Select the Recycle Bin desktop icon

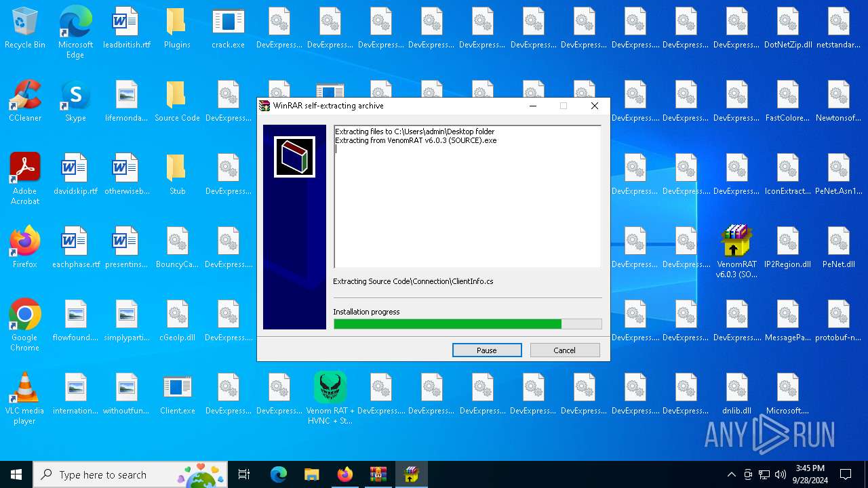pyautogui.click(x=25, y=28)
